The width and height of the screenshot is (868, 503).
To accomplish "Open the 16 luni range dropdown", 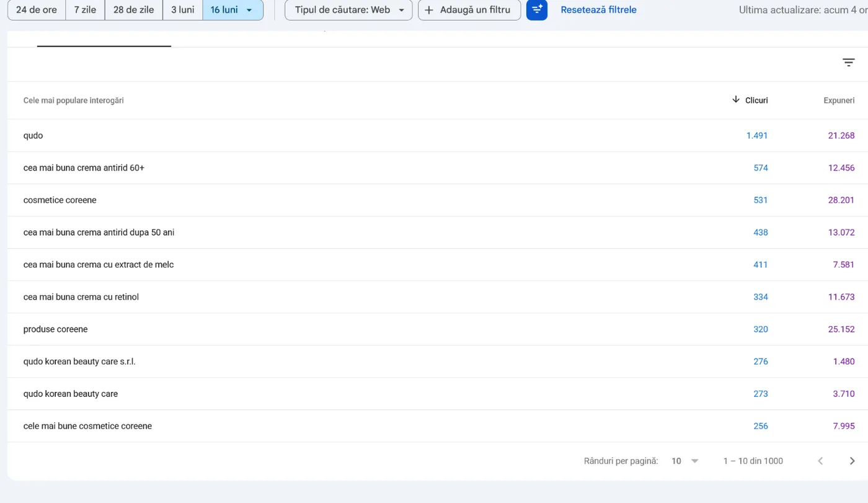I will click(232, 10).
